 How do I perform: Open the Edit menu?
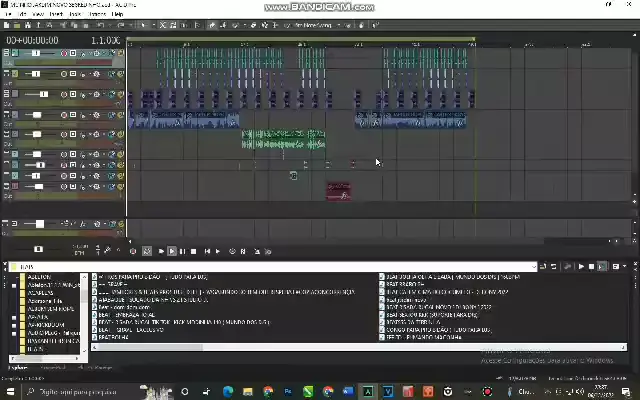click(x=22, y=14)
